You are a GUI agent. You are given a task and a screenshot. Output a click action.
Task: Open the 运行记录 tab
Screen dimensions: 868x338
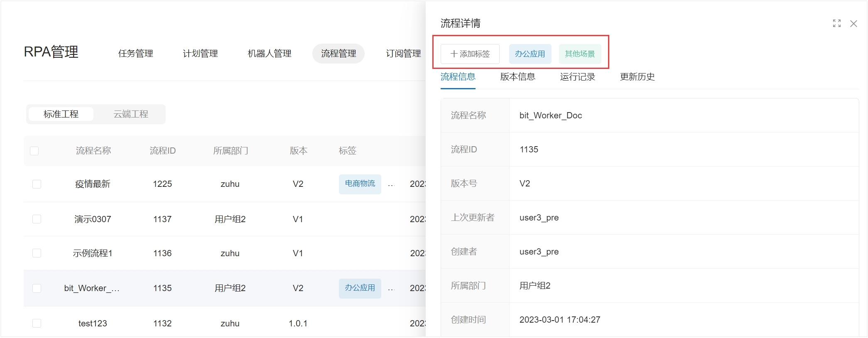[x=577, y=77]
